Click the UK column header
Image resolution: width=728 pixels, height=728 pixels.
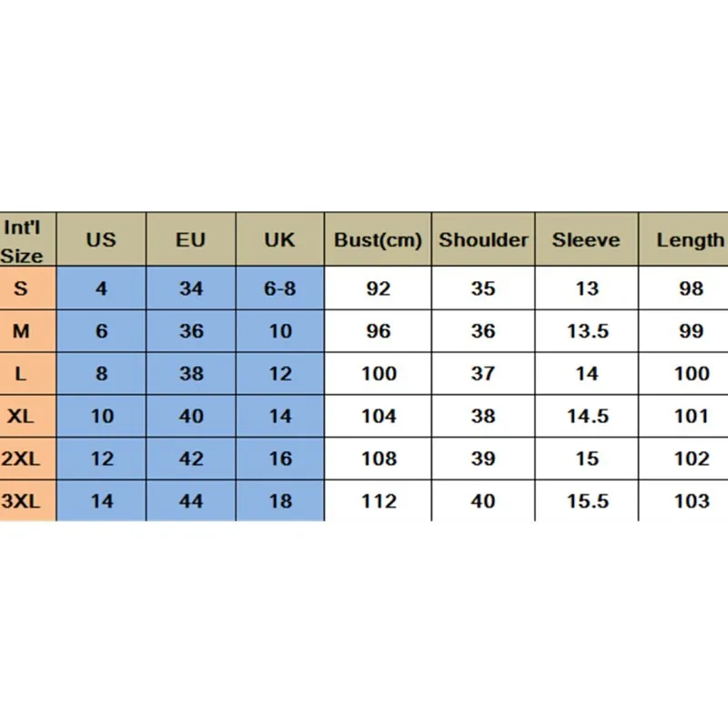[x=280, y=239]
